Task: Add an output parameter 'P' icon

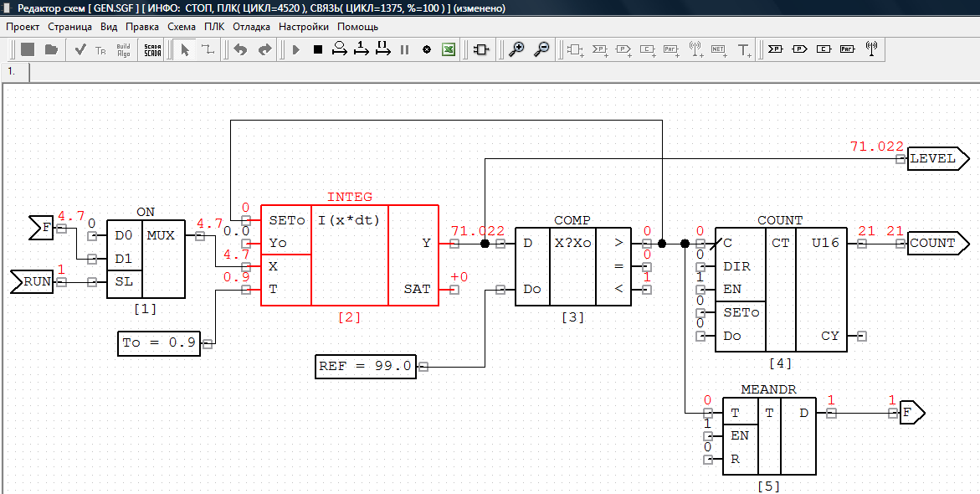Action: [623, 50]
